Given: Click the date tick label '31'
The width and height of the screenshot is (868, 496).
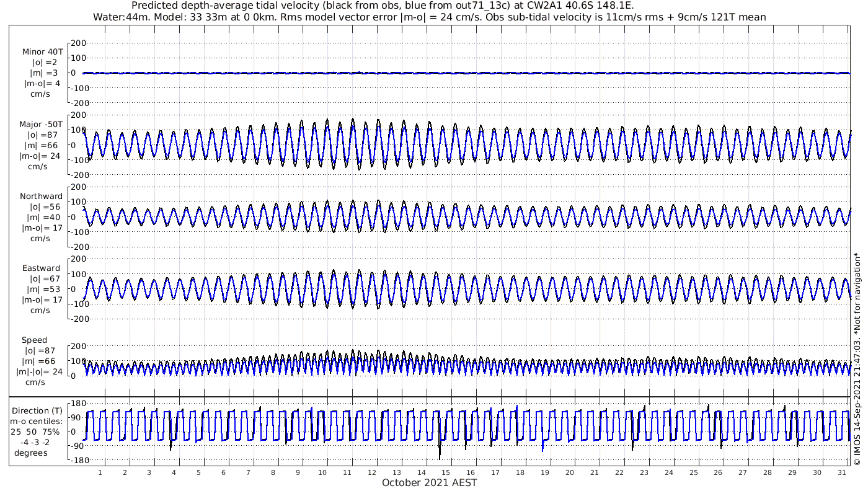Looking at the screenshot, I should 842,472.
